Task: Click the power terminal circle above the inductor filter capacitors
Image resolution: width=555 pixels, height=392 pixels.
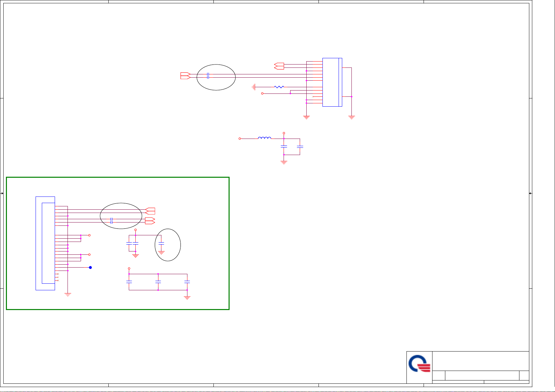Action: tap(284, 133)
